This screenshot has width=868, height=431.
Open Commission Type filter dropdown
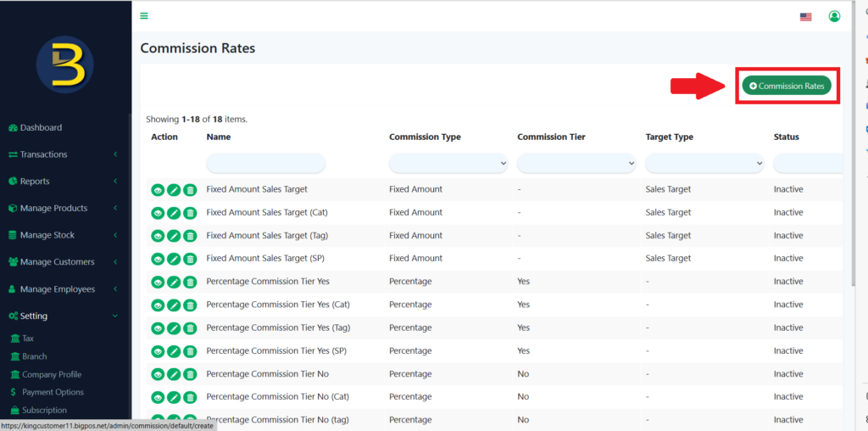[x=448, y=163]
